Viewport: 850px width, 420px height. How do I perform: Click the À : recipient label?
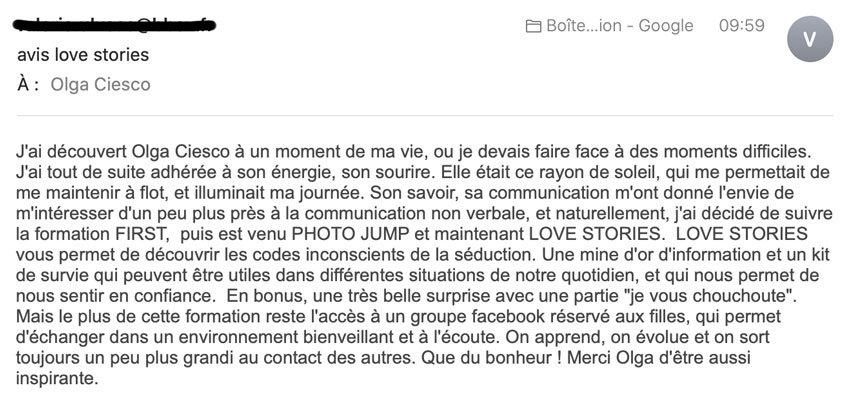click(x=28, y=85)
